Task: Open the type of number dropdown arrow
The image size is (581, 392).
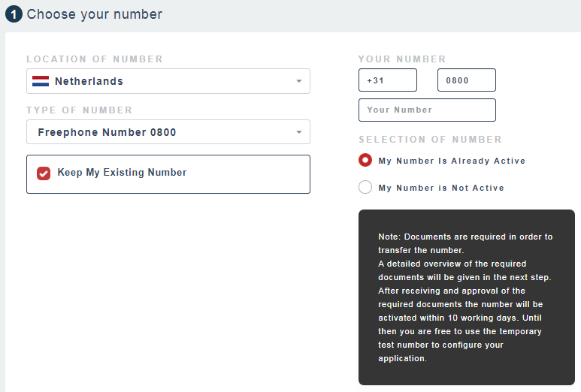Action: pos(298,132)
